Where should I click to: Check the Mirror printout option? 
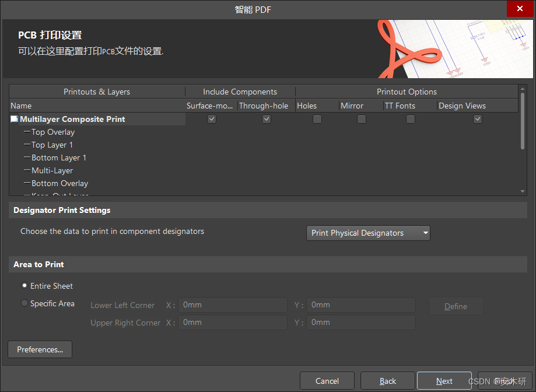click(361, 119)
